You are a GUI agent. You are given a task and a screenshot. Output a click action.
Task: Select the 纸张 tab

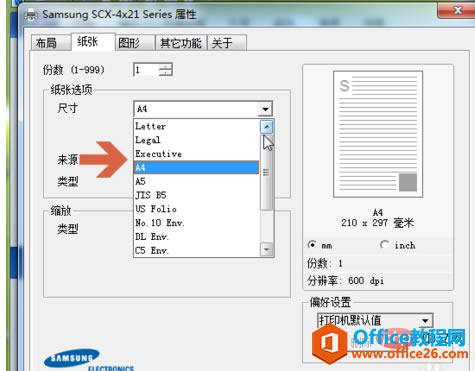tap(93, 42)
